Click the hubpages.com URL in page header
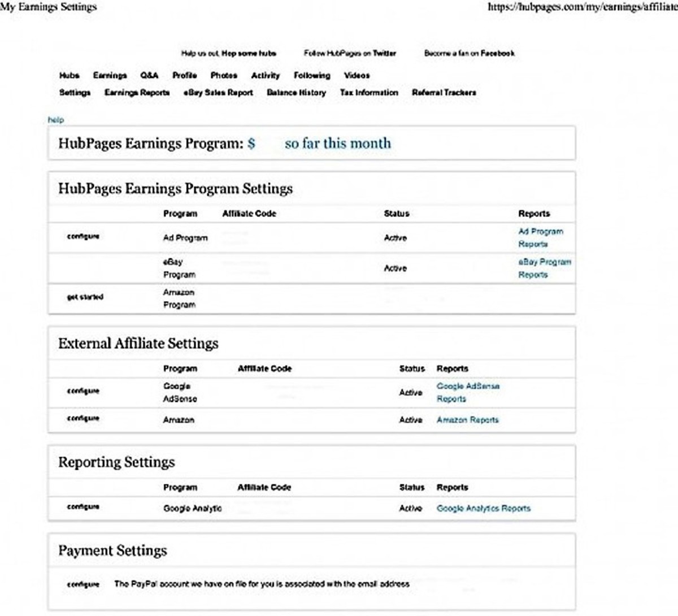This screenshot has height=616, width=678. pos(583,7)
